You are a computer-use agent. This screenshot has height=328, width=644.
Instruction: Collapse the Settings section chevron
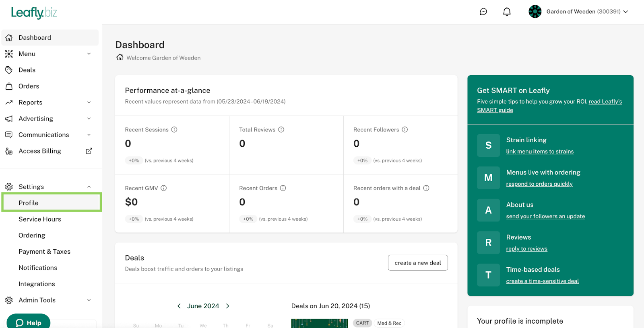click(x=89, y=187)
